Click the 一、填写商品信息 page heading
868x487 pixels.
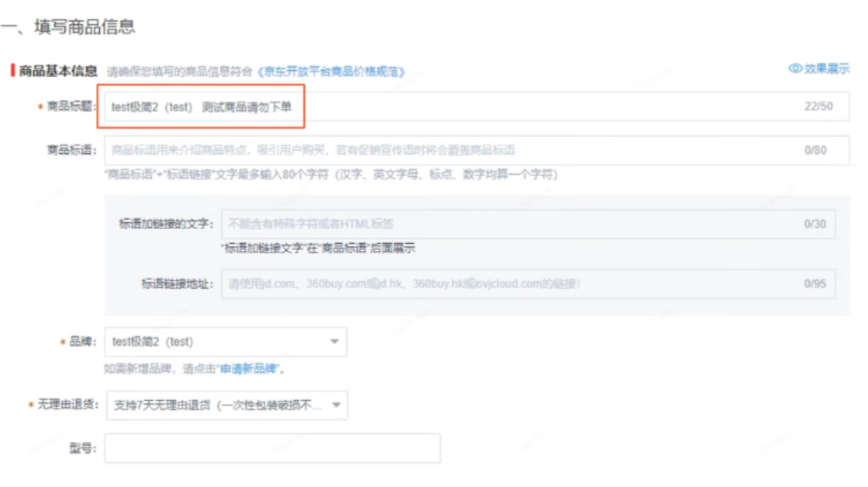pos(68,27)
